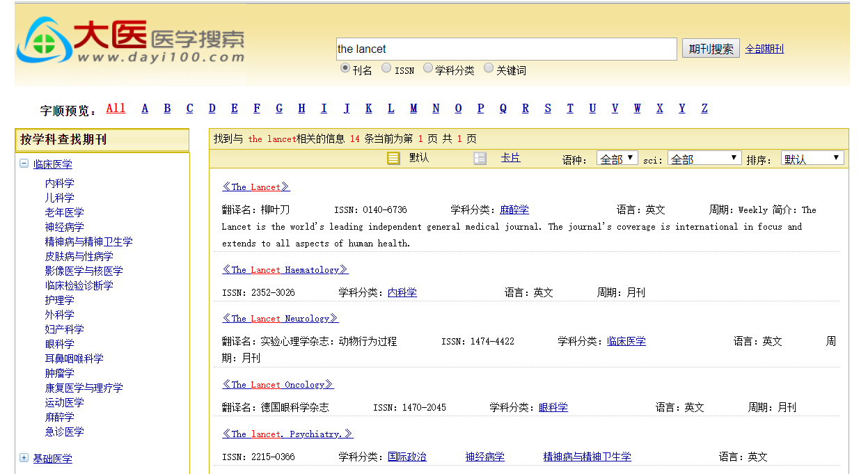Open the 运动医学 category
This screenshot has width=868, height=474.
point(65,402)
